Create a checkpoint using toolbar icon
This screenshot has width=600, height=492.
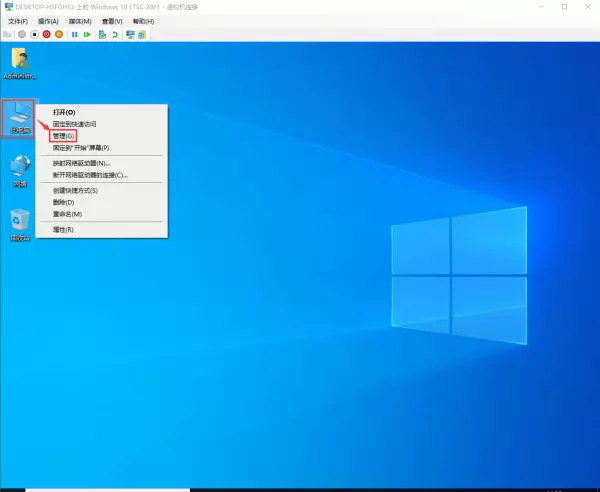102,35
